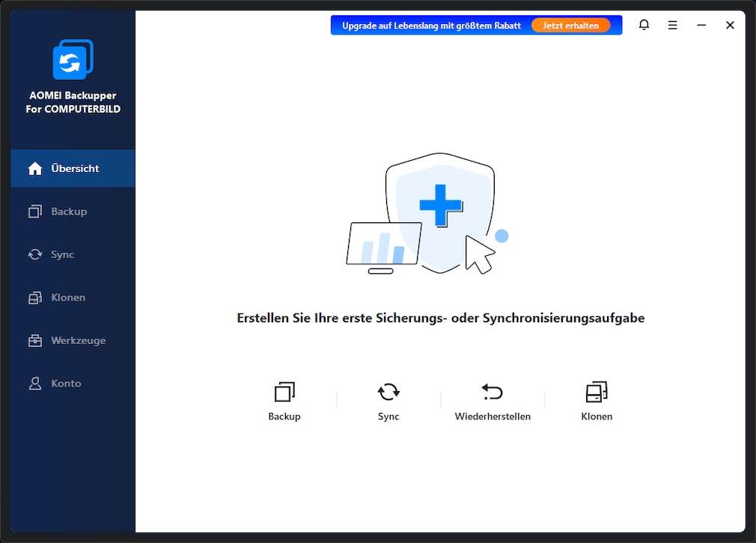Click the 'Jetzt erhalten' upgrade button
Image resolution: width=756 pixels, height=543 pixels.
pos(570,25)
